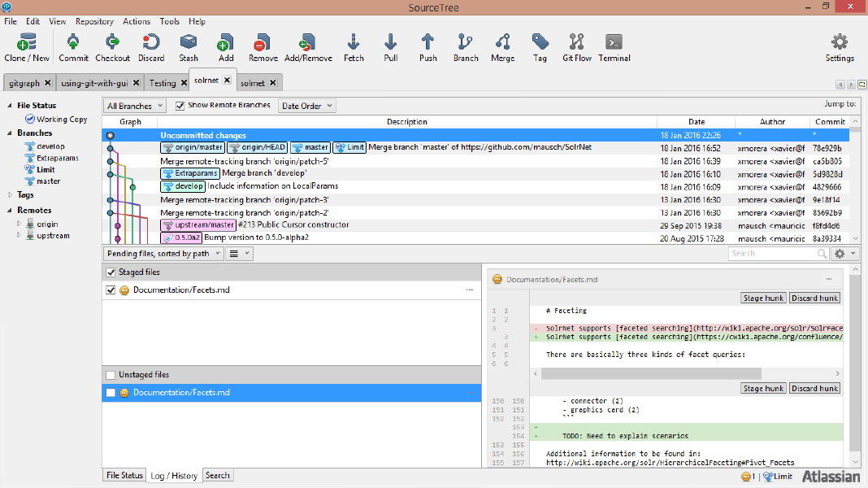The height and width of the screenshot is (488, 868).
Task: Open the File menu
Action: (x=11, y=21)
